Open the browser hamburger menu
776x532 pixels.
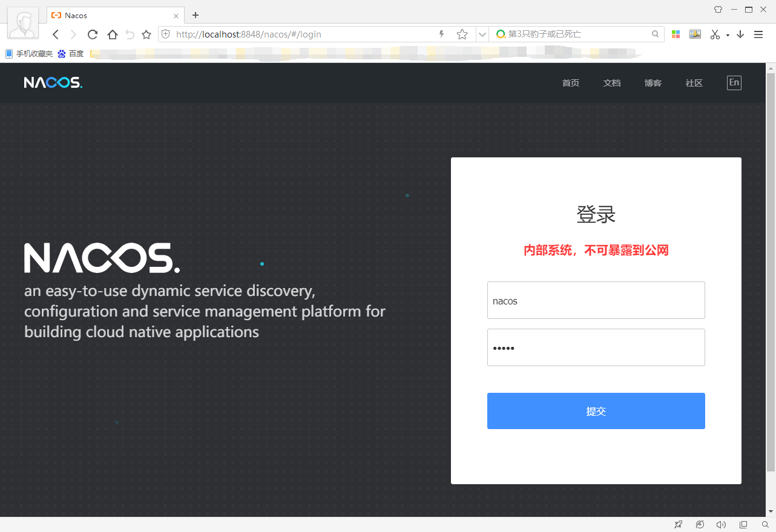(x=758, y=34)
